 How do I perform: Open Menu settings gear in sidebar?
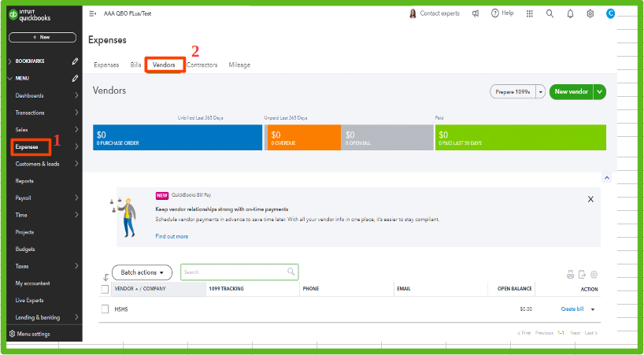pyautogui.click(x=12, y=334)
